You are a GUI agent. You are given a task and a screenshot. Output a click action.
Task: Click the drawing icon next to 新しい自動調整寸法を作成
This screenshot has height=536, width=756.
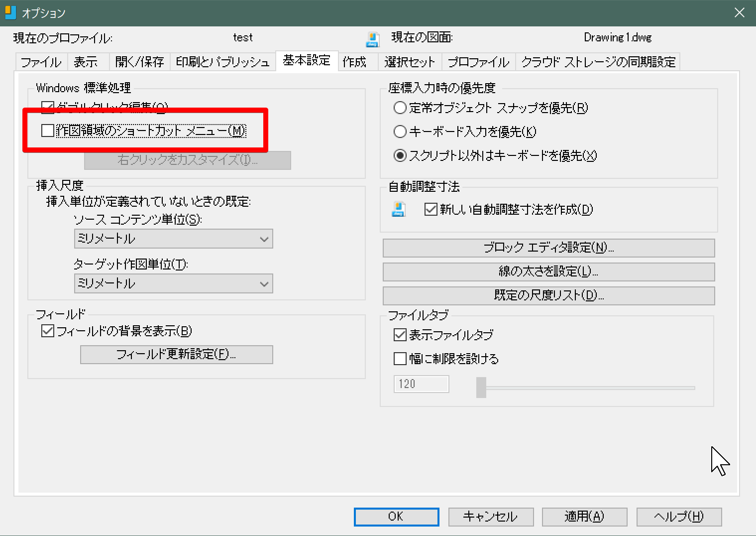click(x=399, y=209)
